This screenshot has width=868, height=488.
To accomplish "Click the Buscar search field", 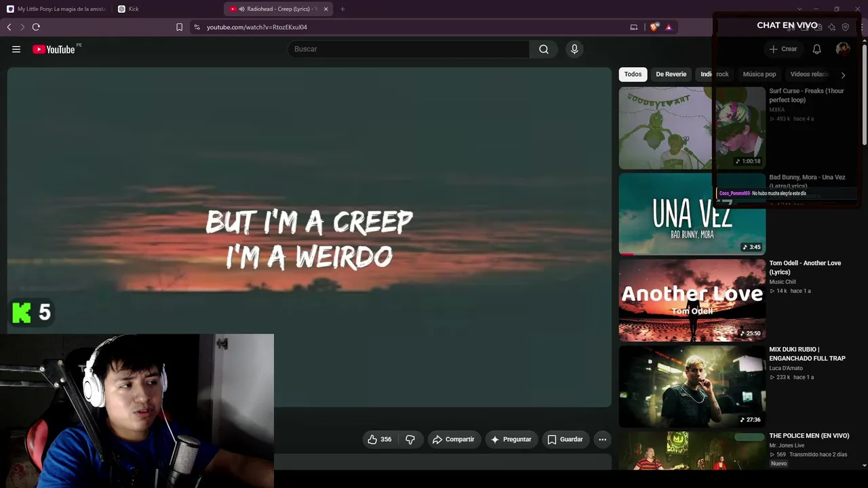I will (x=409, y=49).
